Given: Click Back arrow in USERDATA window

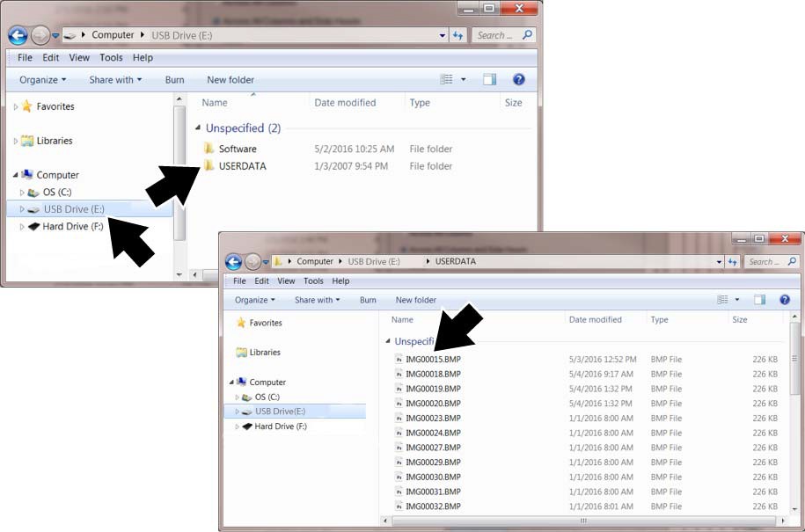Looking at the screenshot, I should 233,261.
